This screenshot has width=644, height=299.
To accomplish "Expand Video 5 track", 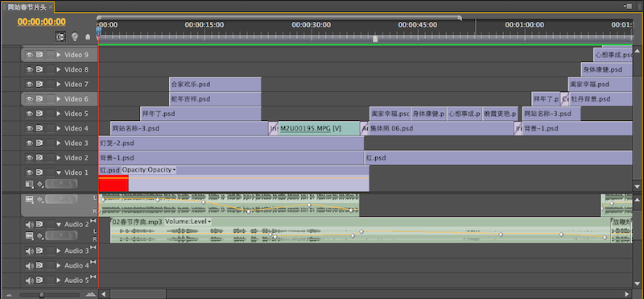I will pyautogui.click(x=59, y=114).
